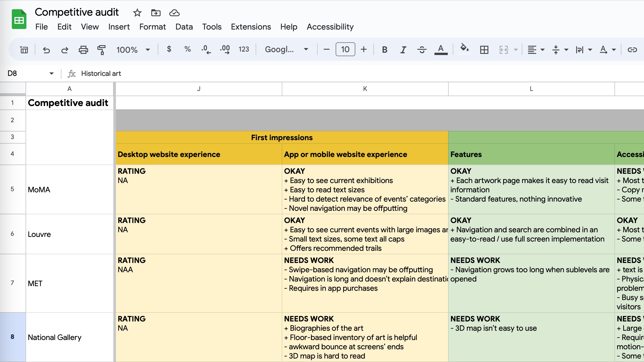This screenshot has width=644, height=362.
Task: Expand merge cells options arrow
Action: 516,50
